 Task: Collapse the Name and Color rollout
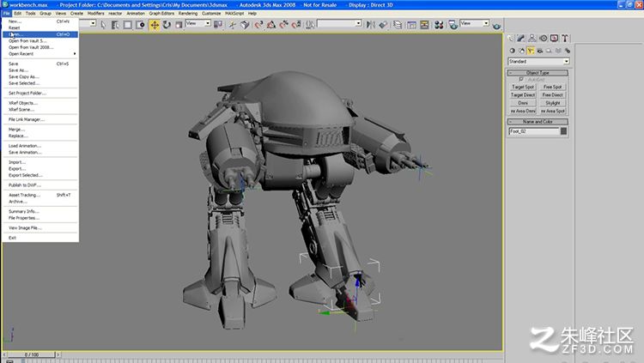point(538,122)
